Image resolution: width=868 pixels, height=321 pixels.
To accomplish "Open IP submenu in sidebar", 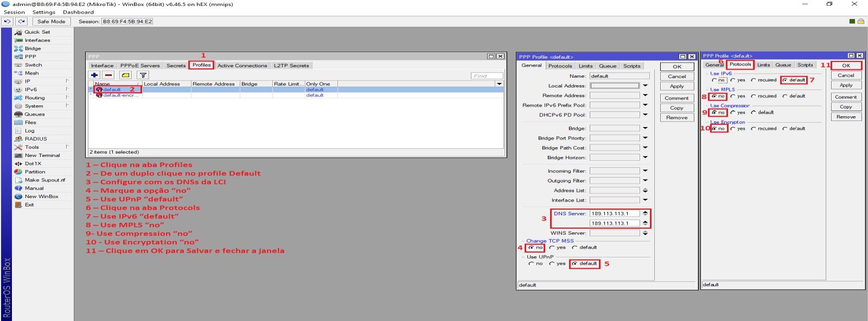I will click(27, 81).
